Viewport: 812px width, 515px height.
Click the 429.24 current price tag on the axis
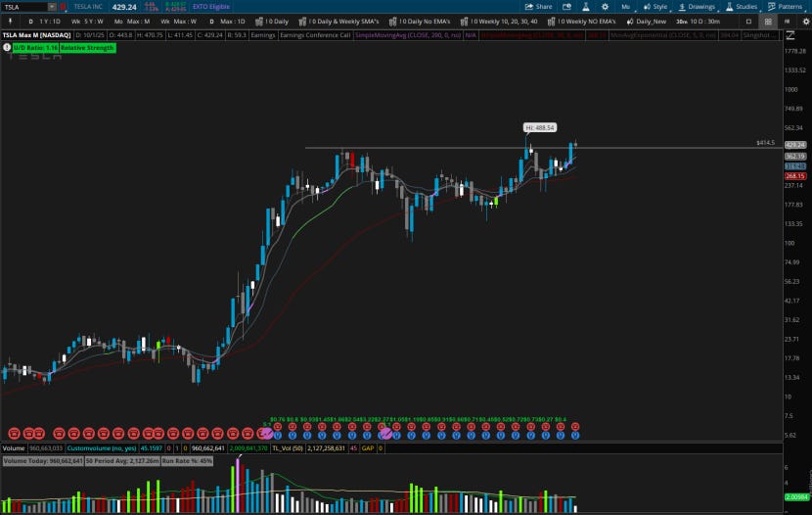795,145
